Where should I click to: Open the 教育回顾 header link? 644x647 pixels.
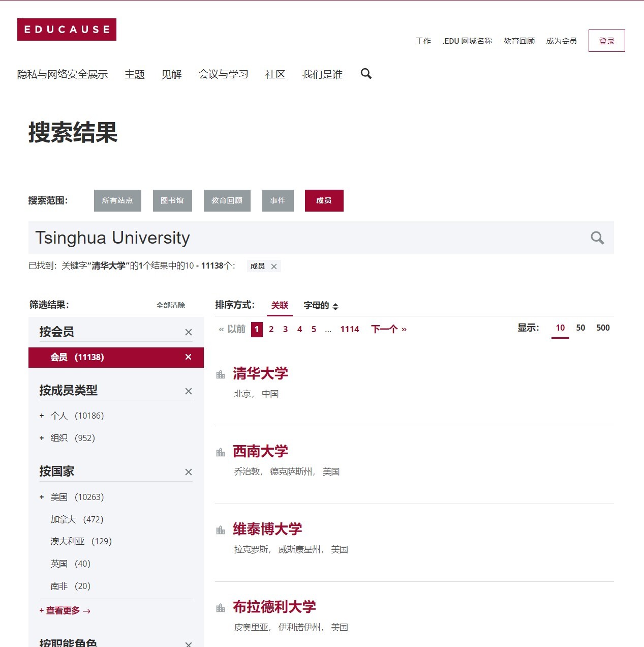(519, 41)
